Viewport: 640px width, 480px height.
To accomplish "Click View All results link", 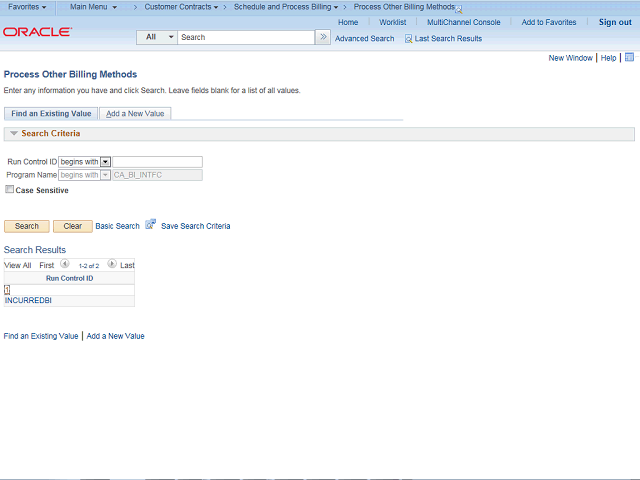I will (x=18, y=265).
